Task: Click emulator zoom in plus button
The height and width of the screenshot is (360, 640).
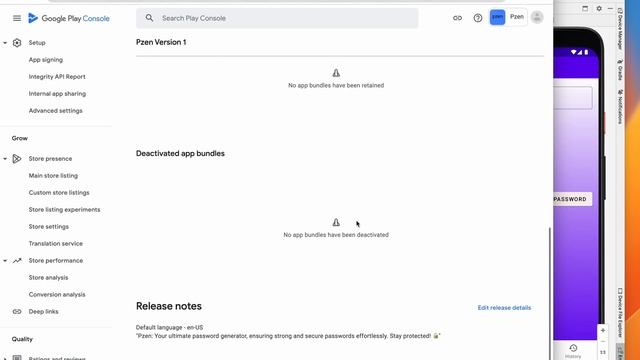Action: pyautogui.click(x=603, y=330)
